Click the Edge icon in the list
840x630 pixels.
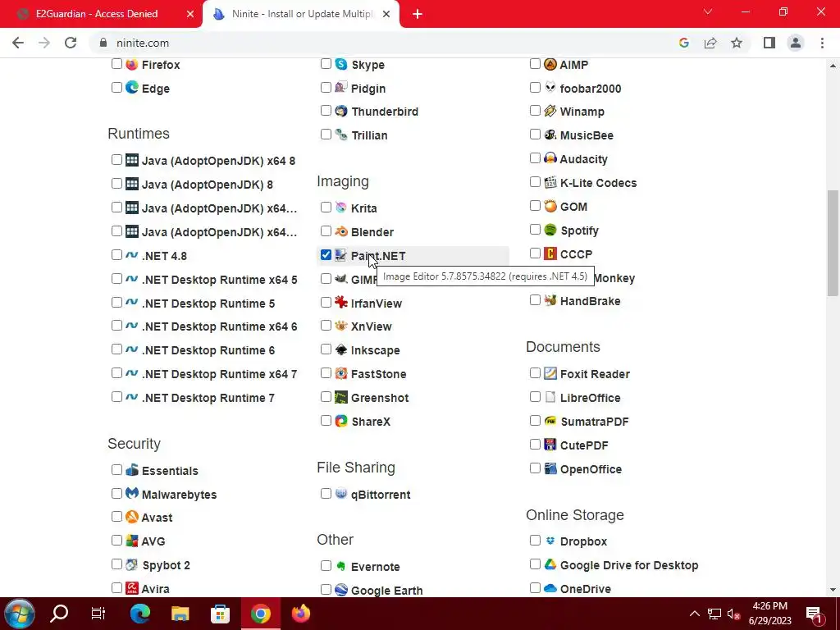pyautogui.click(x=132, y=87)
